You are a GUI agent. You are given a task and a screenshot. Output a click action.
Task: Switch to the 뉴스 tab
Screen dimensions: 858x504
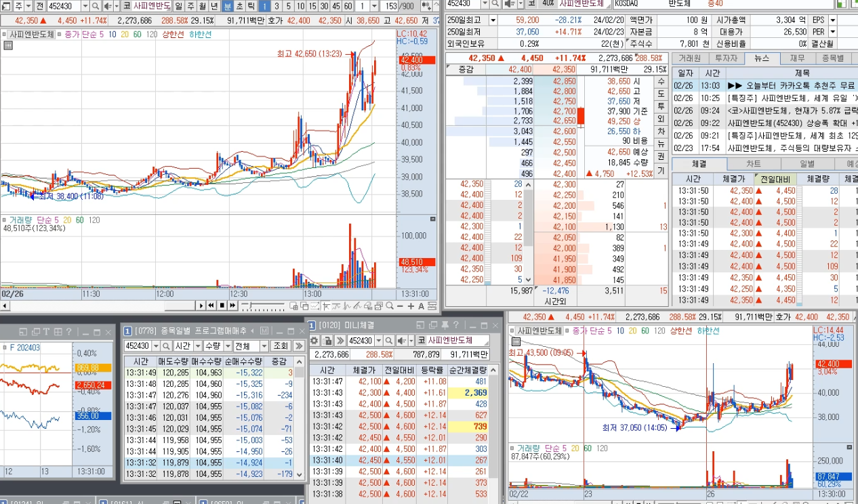click(762, 58)
